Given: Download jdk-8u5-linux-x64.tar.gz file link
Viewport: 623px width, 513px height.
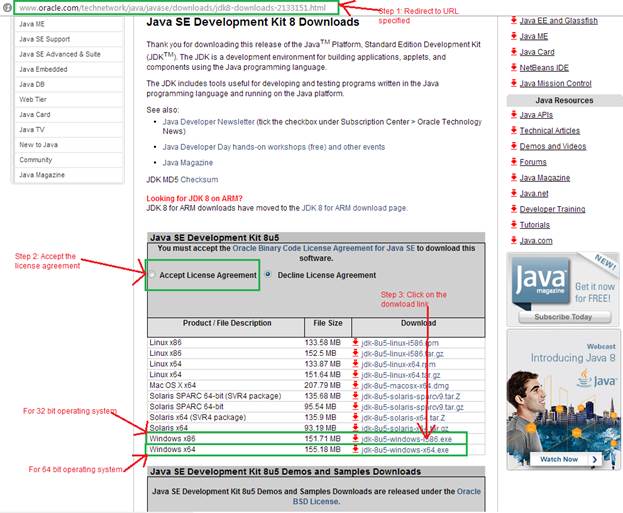Looking at the screenshot, I should (x=400, y=375).
